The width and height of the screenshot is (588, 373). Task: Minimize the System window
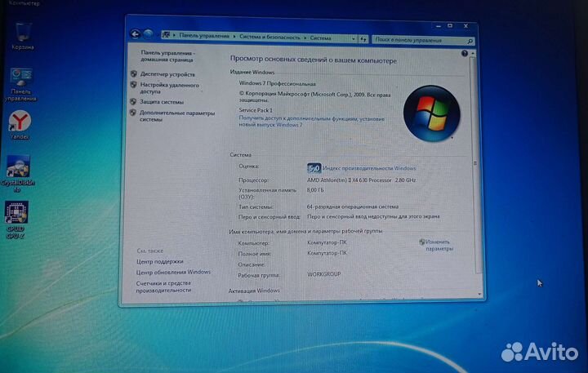click(438, 26)
